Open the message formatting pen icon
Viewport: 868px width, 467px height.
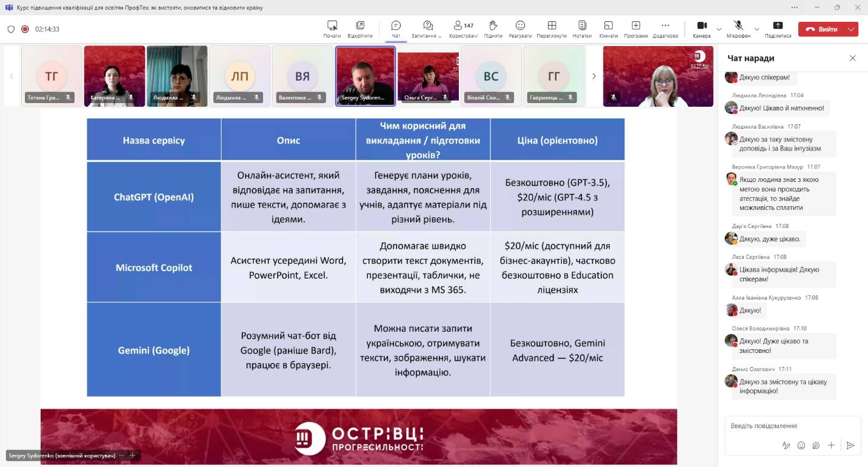[x=786, y=445]
